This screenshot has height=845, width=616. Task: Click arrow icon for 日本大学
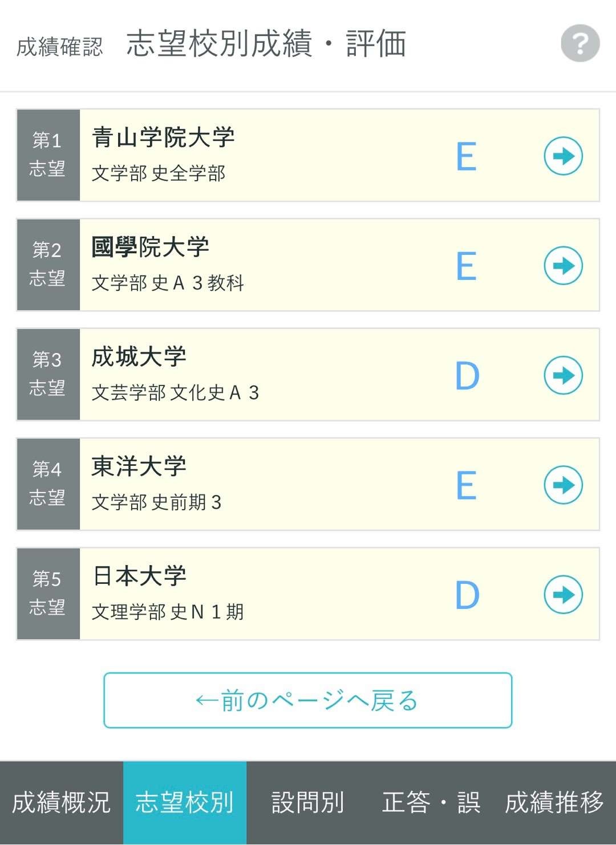(563, 594)
